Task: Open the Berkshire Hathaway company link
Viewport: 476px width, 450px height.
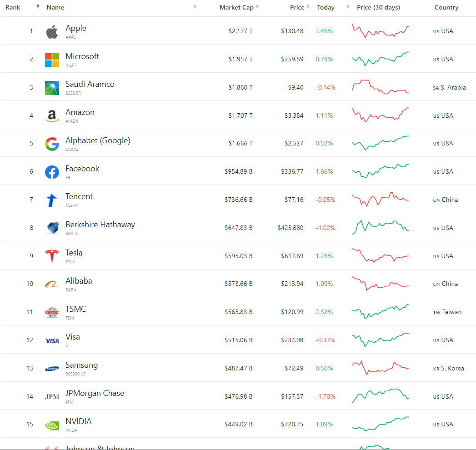Action: (100, 225)
